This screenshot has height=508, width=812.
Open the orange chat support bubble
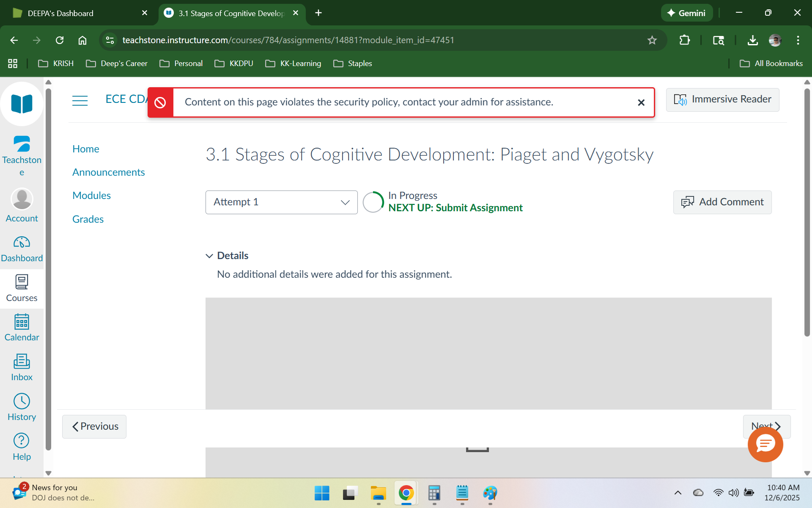(765, 444)
